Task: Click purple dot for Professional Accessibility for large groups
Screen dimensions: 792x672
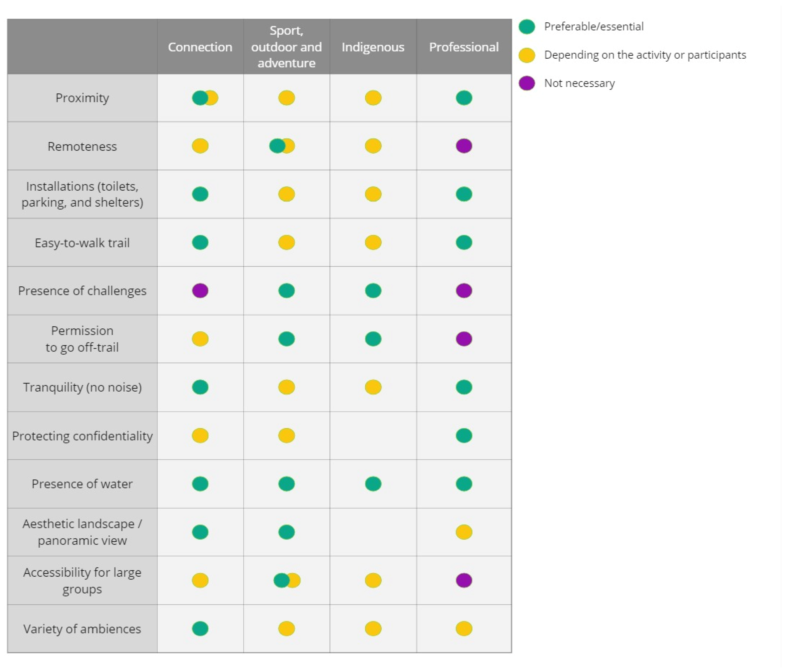Action: 464,580
